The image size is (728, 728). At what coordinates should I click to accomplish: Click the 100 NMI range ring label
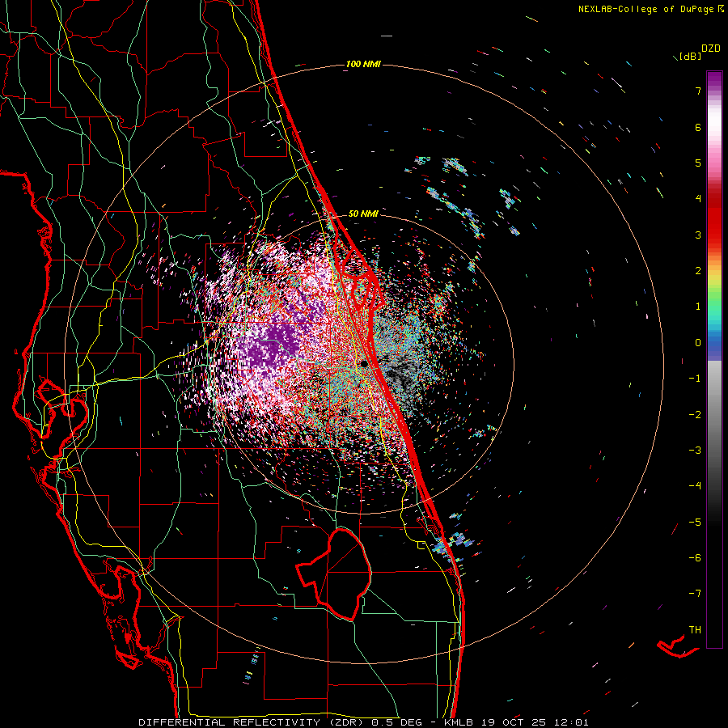click(x=363, y=64)
